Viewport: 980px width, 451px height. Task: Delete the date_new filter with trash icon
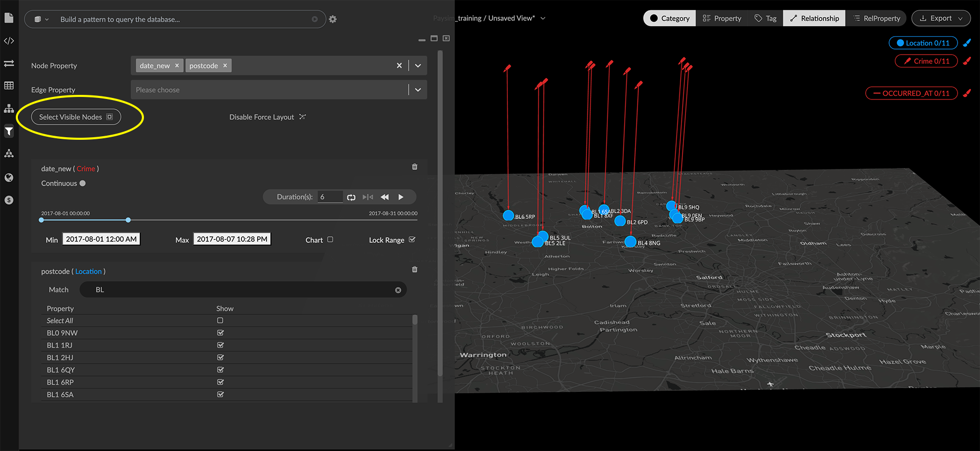pos(414,167)
